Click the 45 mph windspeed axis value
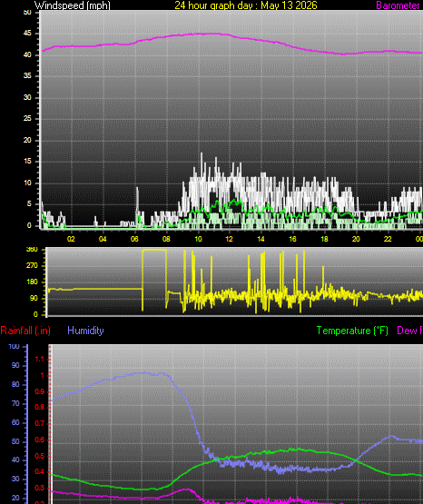423x504 pixels. coord(27,33)
